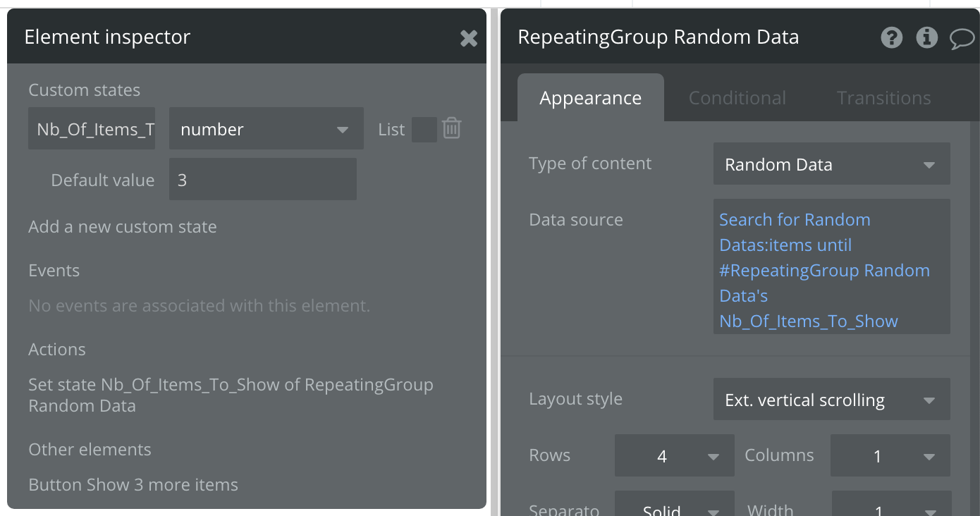Expand the Type of content dropdown

[x=831, y=164]
